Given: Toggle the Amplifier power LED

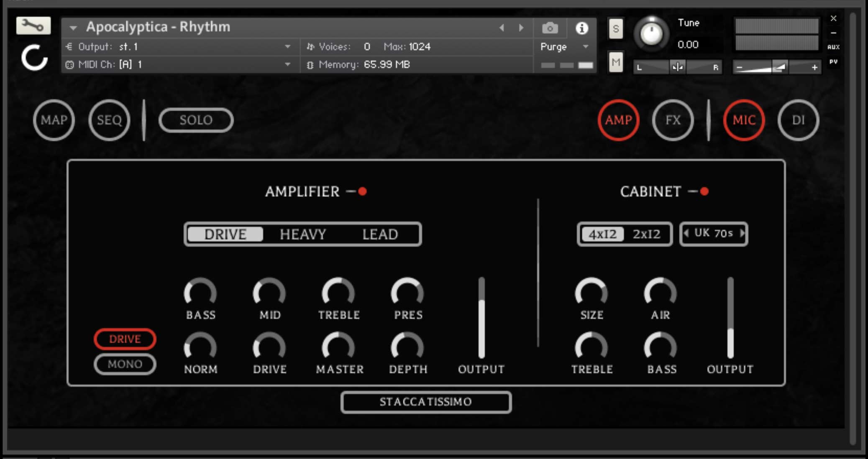Looking at the screenshot, I should (x=362, y=191).
